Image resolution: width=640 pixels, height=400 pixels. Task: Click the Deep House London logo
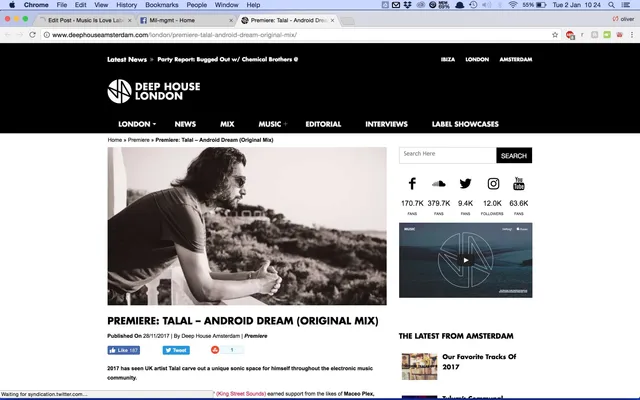(x=153, y=91)
